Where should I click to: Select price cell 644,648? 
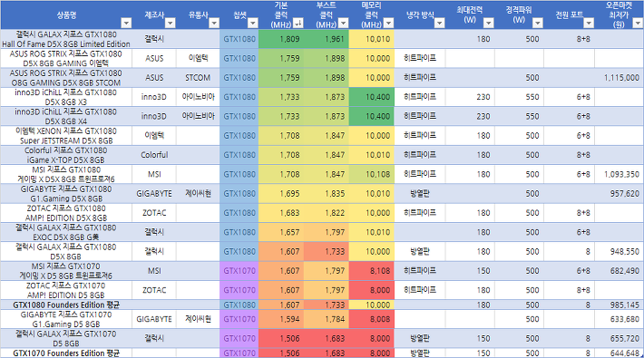619,353
